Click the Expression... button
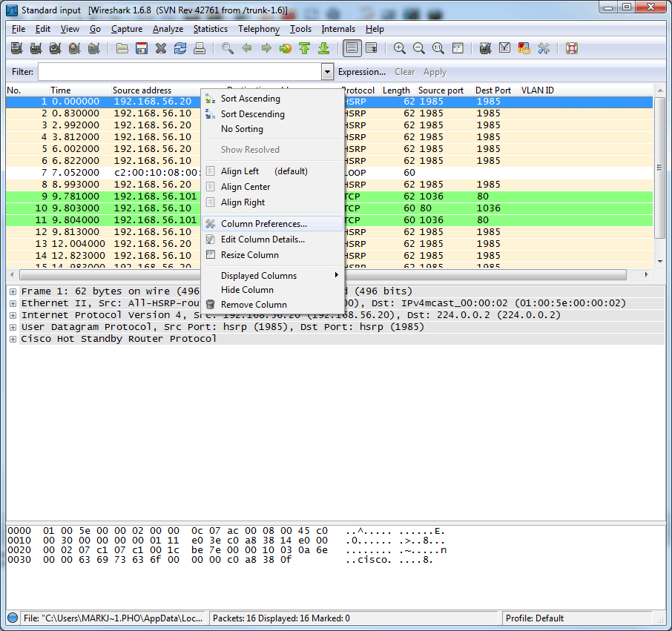Image resolution: width=672 pixels, height=631 pixels. pos(362,72)
